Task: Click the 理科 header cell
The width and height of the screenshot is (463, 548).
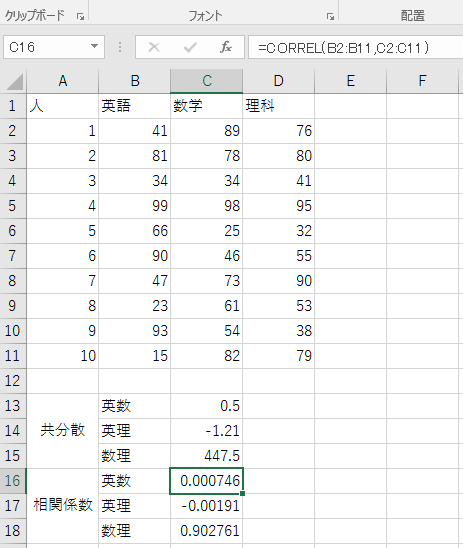Action: 278,106
